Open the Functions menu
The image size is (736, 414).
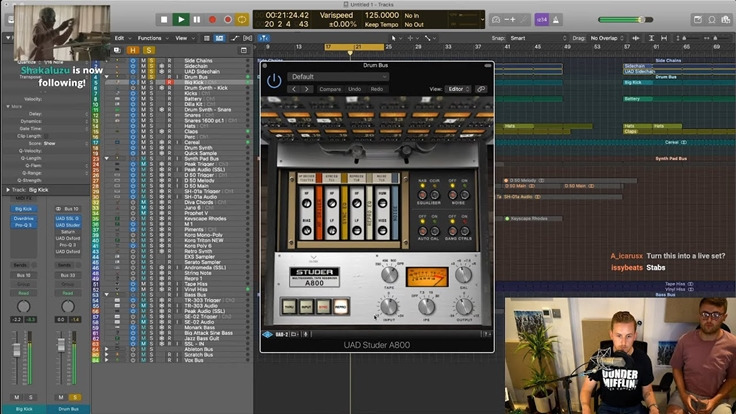[x=150, y=38]
